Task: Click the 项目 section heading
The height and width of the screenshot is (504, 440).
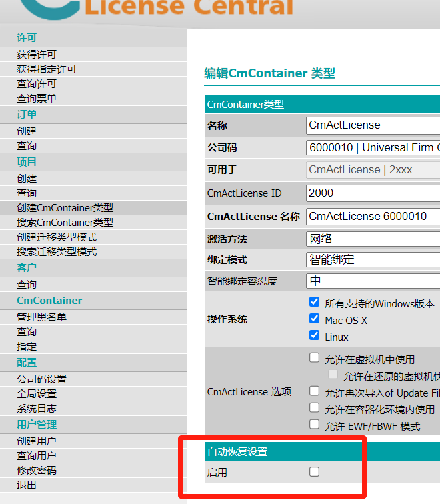Action: [27, 162]
